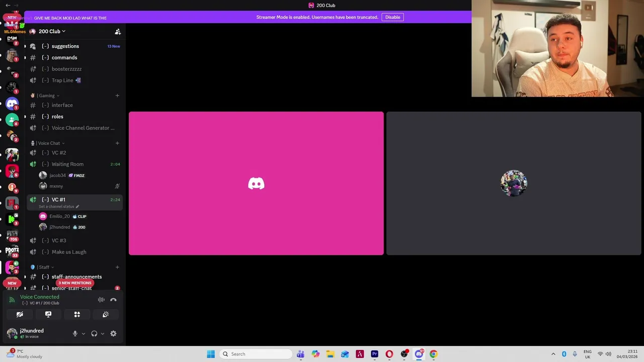Mute the microphone

coord(75,333)
